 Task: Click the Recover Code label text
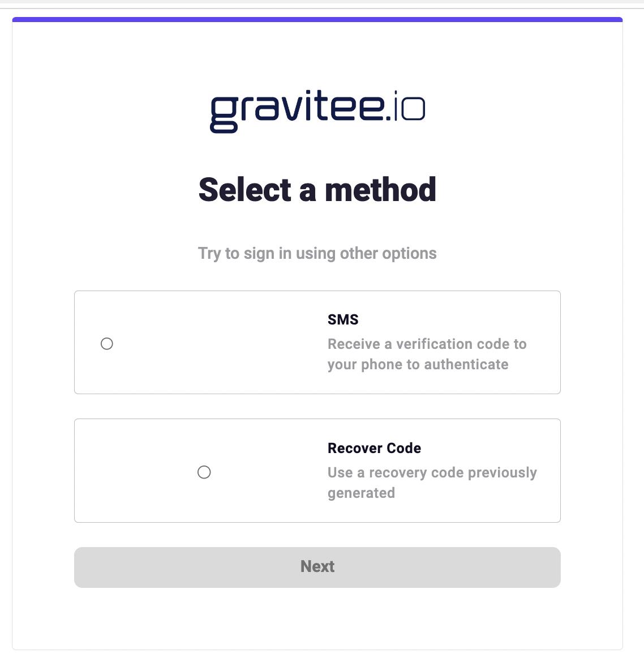[374, 448]
